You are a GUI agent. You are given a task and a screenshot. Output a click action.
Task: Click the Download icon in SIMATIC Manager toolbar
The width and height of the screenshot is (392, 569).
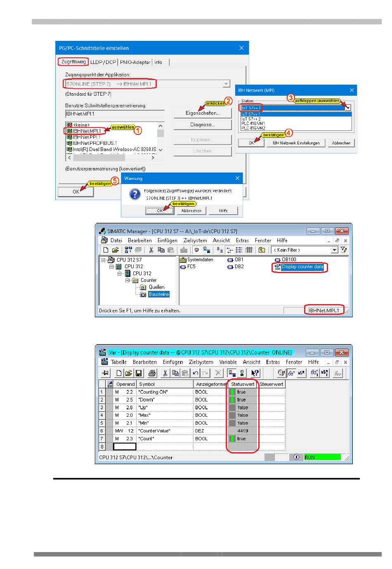point(184,250)
